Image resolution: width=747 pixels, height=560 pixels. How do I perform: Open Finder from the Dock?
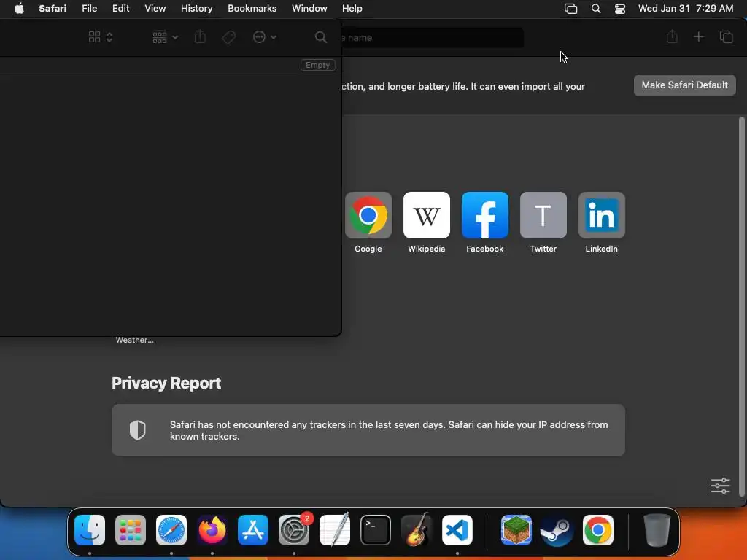point(90,530)
